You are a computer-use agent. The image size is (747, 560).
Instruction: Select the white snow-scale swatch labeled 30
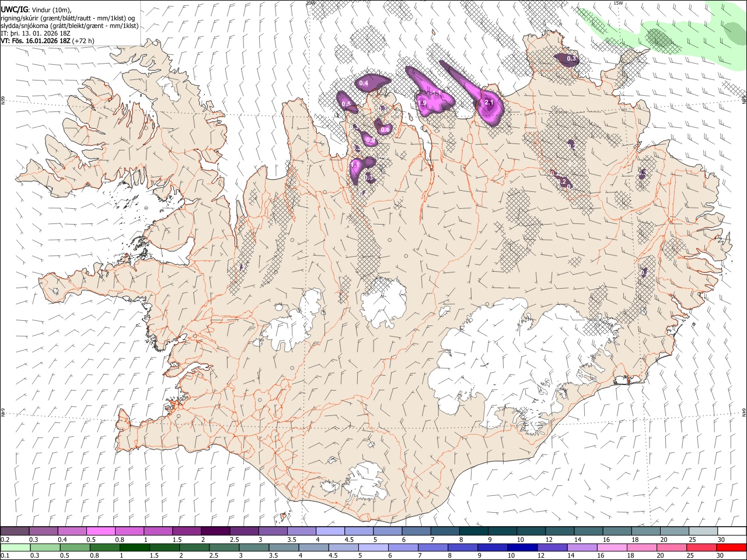coord(732,531)
